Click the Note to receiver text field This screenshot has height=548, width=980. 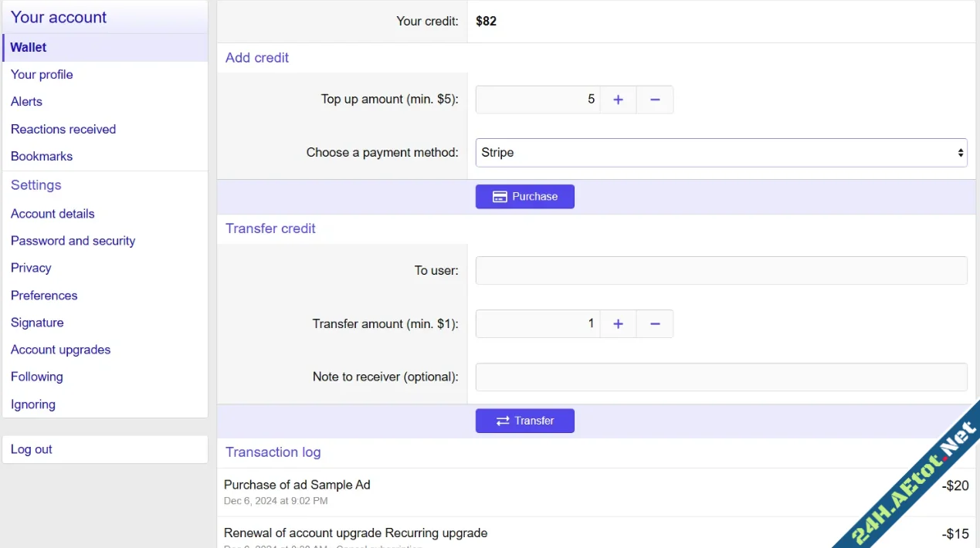tap(721, 377)
